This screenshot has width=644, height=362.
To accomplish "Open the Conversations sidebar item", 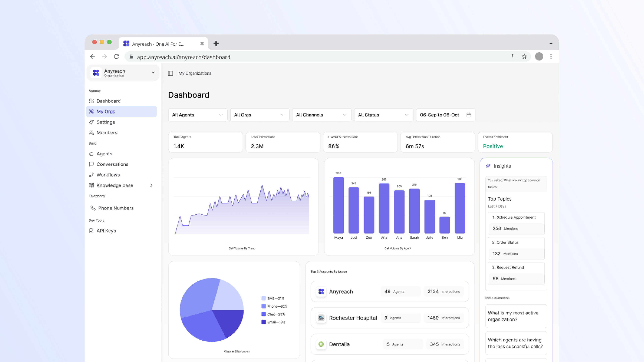I will coord(112,164).
